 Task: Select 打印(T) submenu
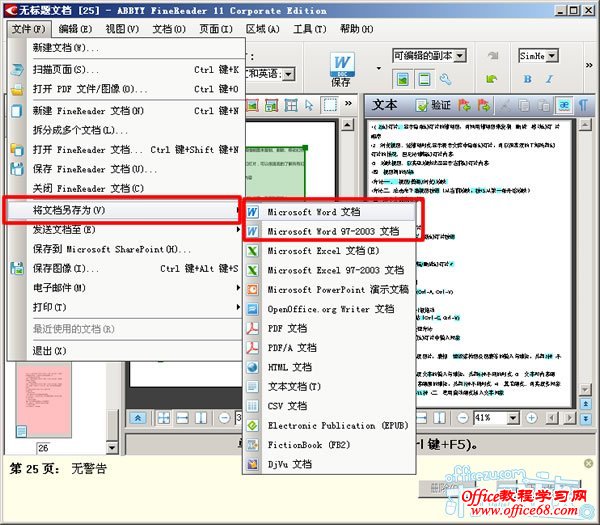[x=124, y=307]
